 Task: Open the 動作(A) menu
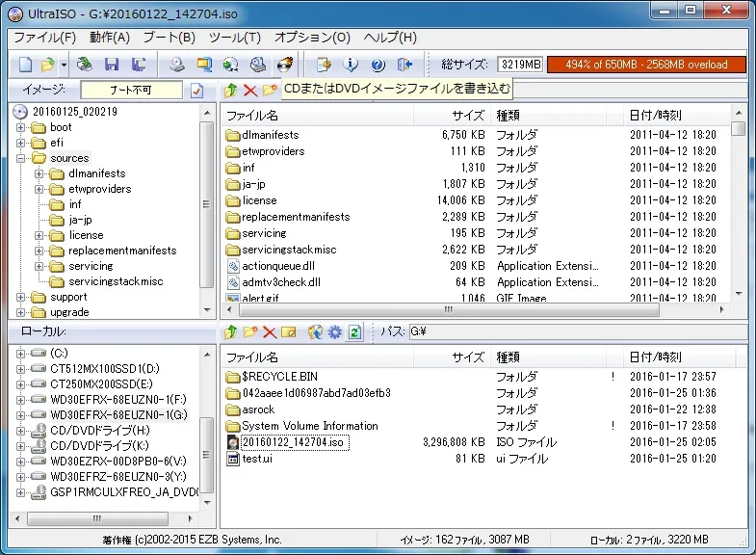(110, 38)
